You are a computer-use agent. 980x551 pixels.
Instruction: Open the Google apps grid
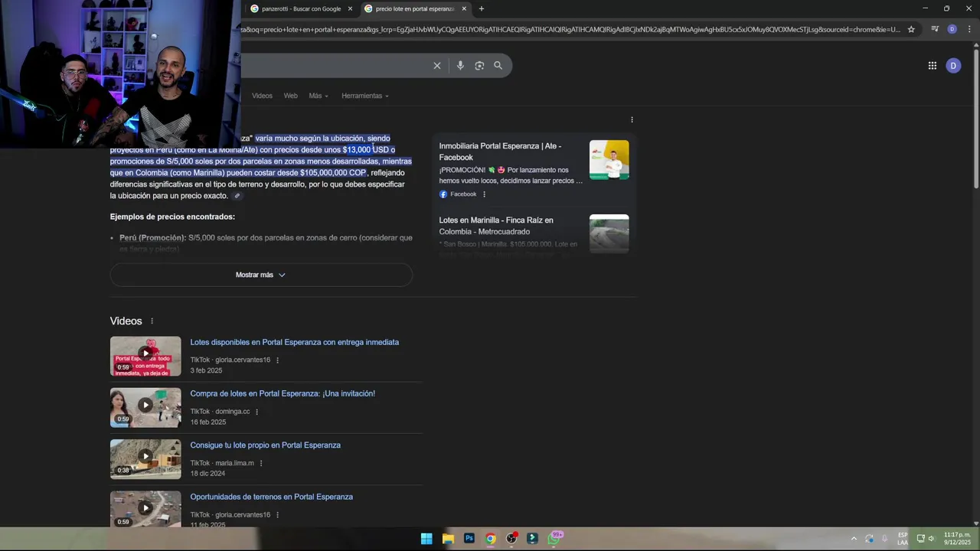click(933, 66)
